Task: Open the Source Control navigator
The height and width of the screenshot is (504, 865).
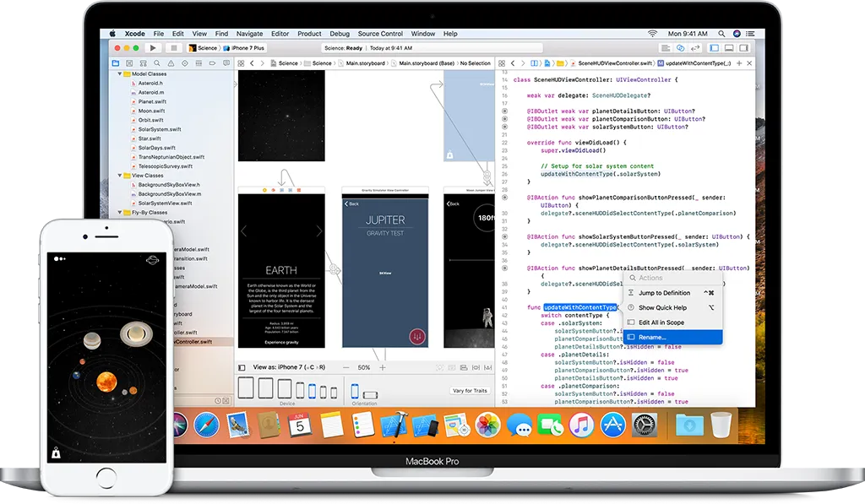Action: pyautogui.click(x=129, y=63)
